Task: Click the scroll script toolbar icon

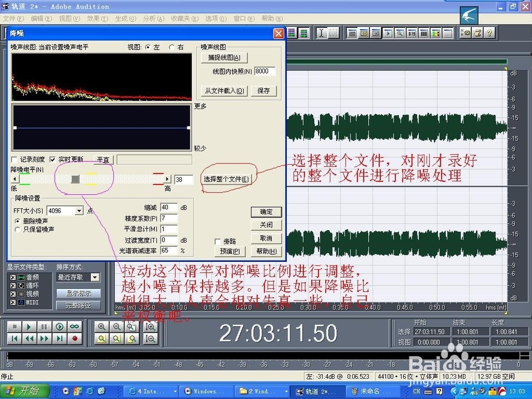Action: 478,33
